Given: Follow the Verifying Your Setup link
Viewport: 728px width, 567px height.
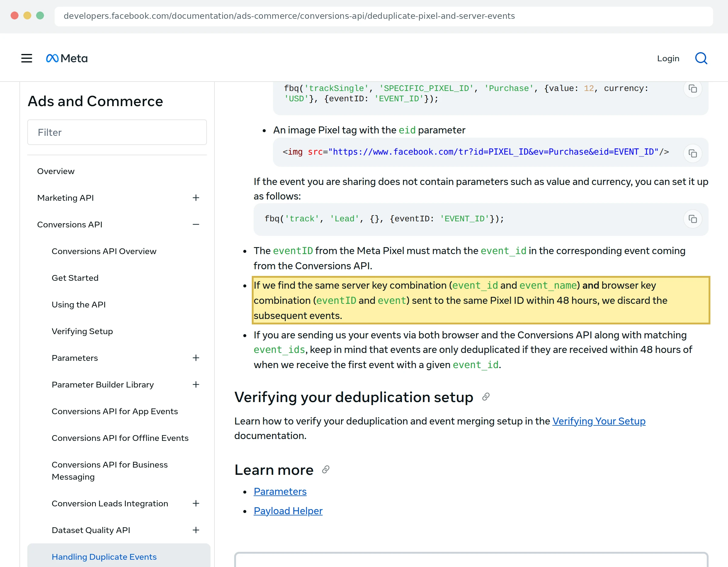Looking at the screenshot, I should click(x=599, y=421).
